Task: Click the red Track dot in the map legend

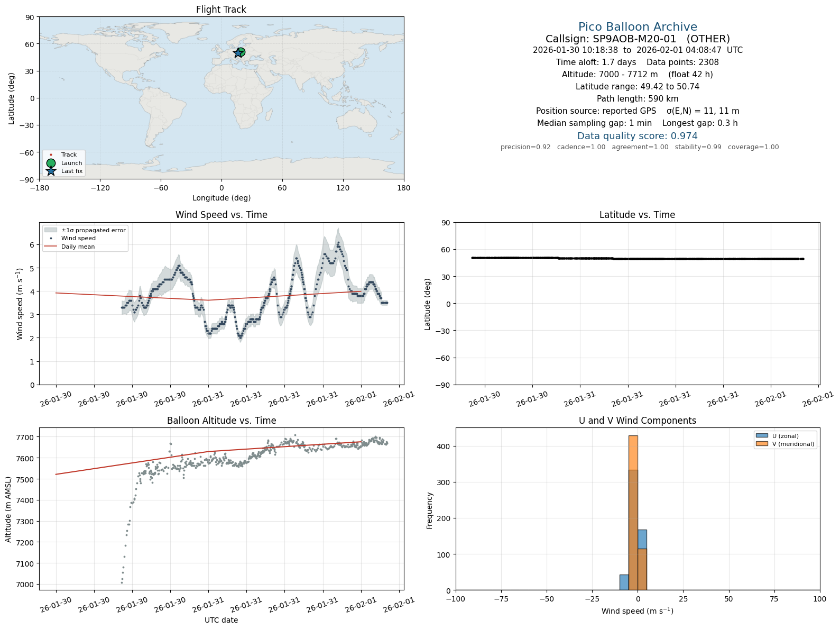Action: click(51, 155)
